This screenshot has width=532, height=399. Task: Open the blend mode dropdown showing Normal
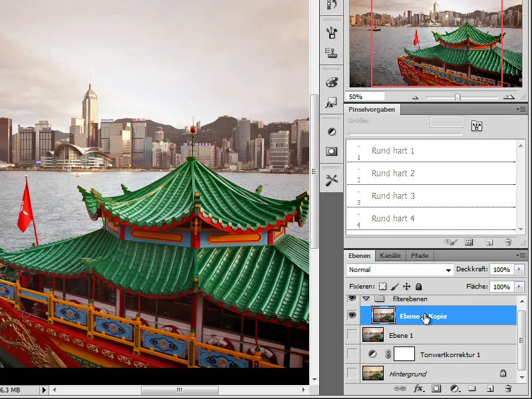pos(400,270)
